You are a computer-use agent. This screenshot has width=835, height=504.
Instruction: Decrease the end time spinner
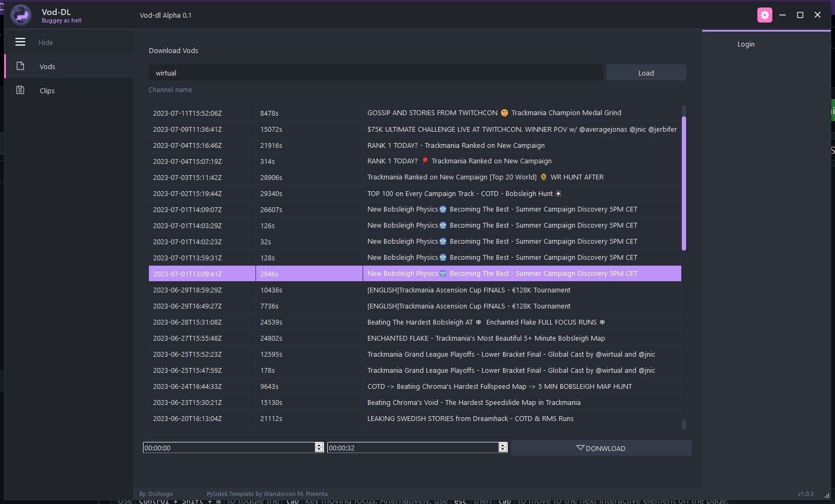point(502,450)
